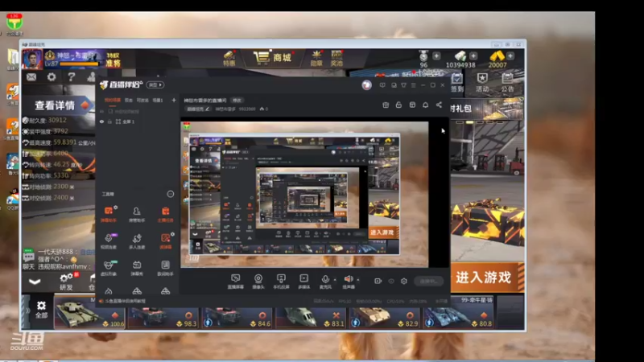Click the 修改 button next to room title
644x362 pixels.
pyautogui.click(x=237, y=100)
